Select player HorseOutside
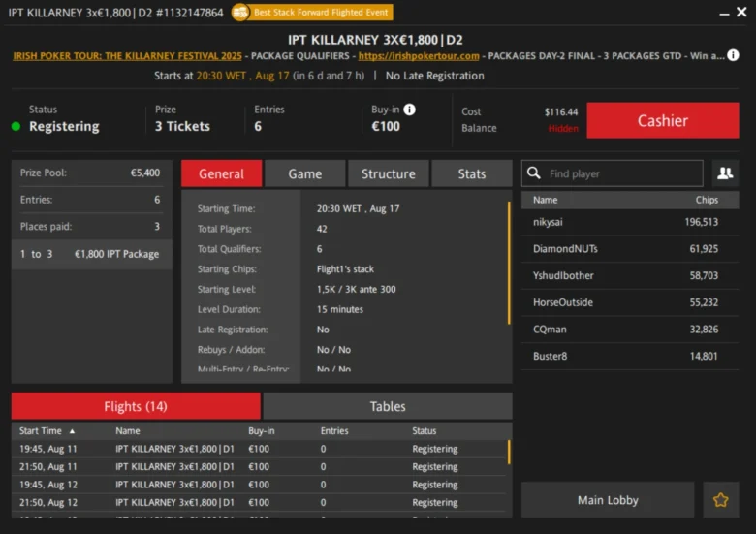 (630, 302)
